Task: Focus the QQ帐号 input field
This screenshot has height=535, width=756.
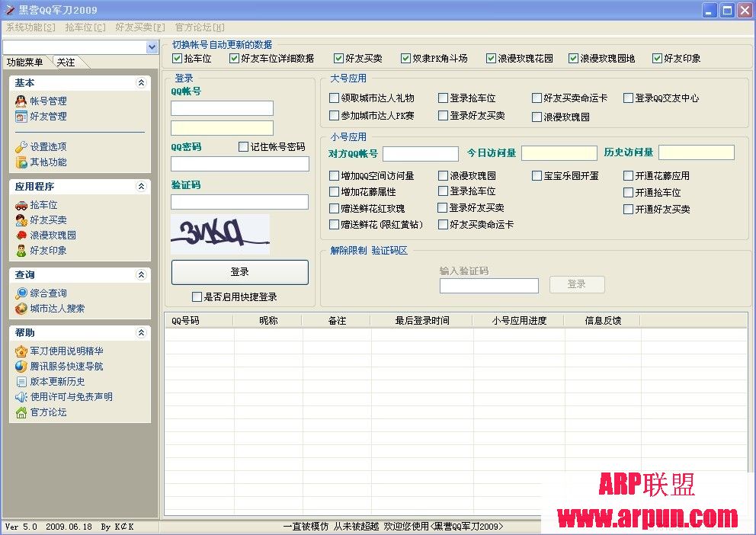Action: click(222, 108)
